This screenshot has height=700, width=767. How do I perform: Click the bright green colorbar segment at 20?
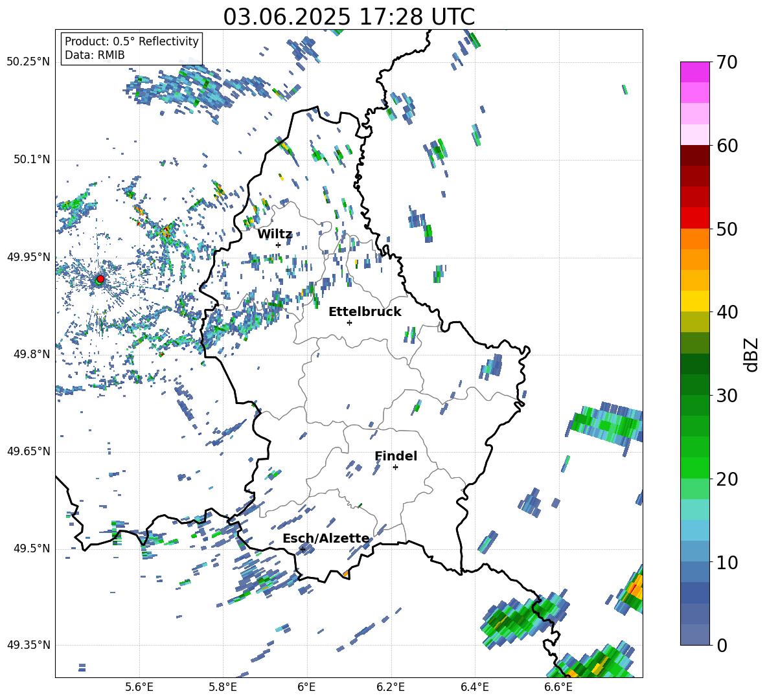[694, 468]
